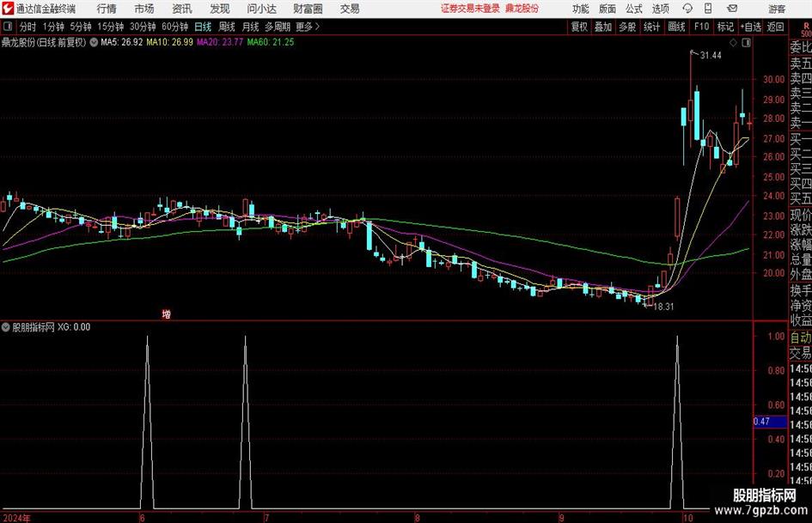This screenshot has height=523, width=812.
Task: Open the 多周期 multi-period view
Action: tap(278, 27)
